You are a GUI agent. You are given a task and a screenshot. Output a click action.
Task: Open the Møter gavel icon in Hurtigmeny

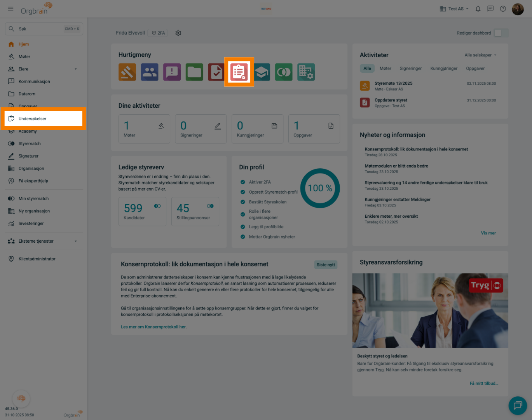click(127, 72)
